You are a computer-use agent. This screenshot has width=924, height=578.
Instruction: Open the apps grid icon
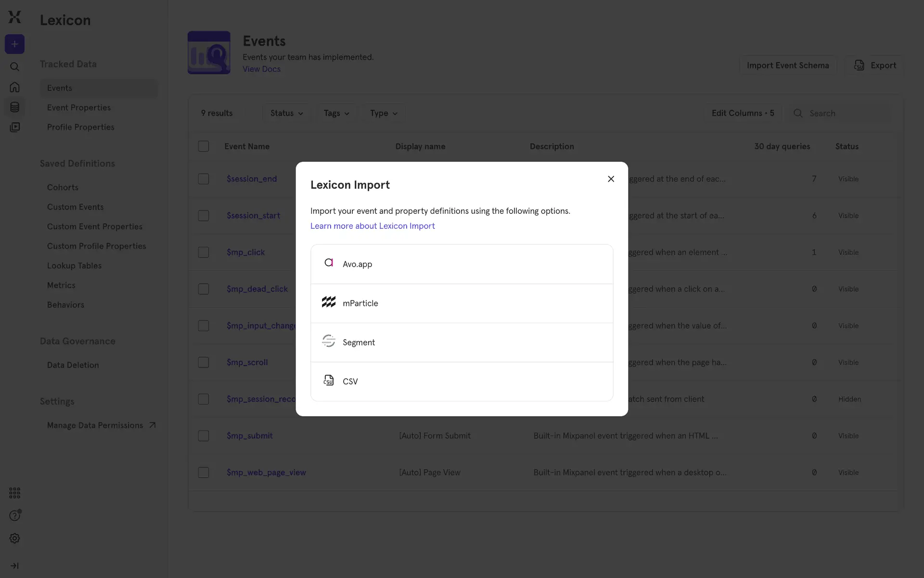pos(14,493)
